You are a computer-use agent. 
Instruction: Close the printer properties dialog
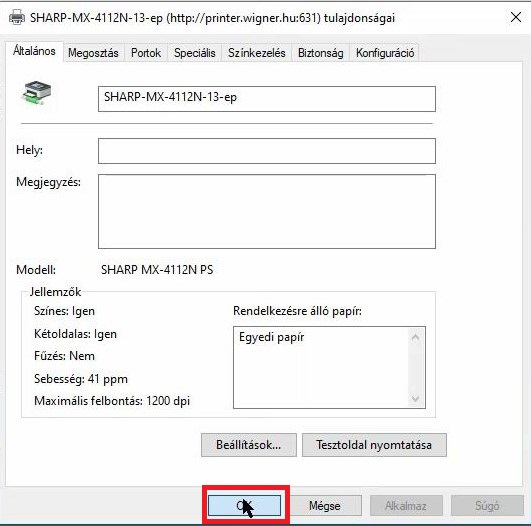tap(516, 17)
